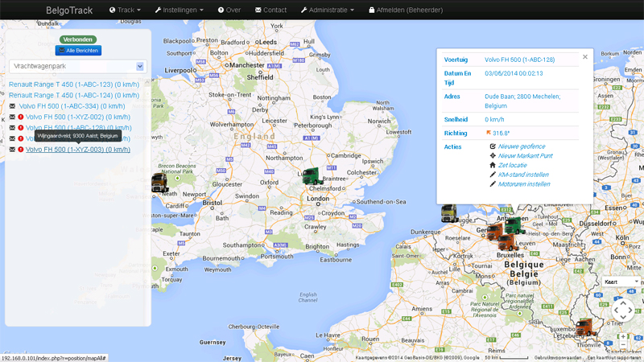
Task: Click Een kaartfout rapporteren link
Action: click(614, 358)
